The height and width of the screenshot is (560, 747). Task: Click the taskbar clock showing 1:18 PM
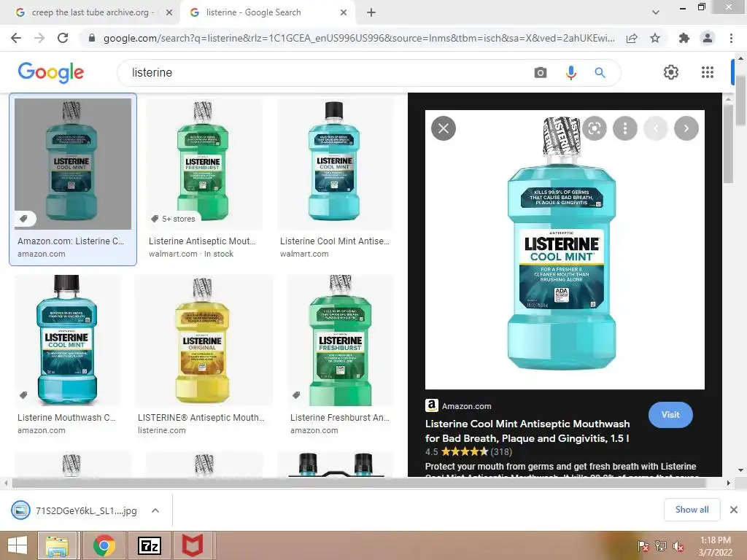716,546
